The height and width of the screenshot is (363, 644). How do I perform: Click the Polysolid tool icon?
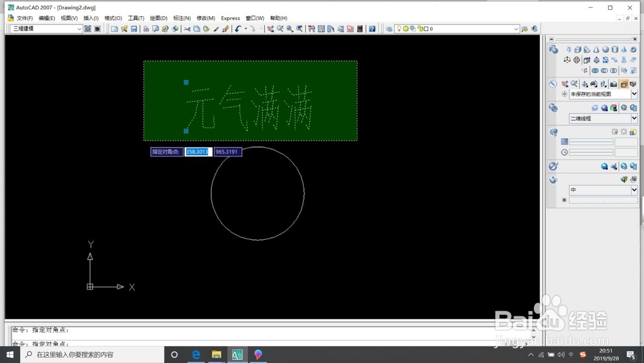tap(569, 50)
